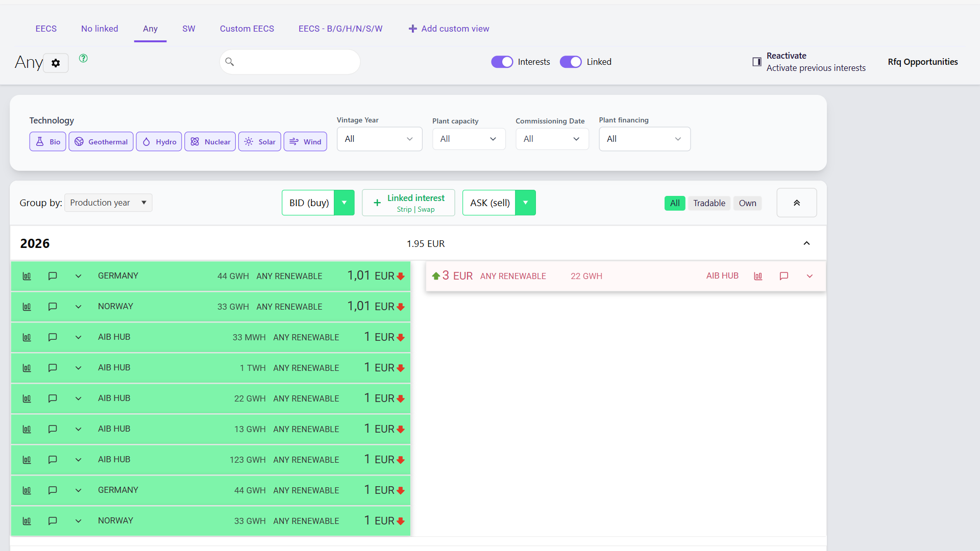Click Add custom view
This screenshot has width=980, height=551.
tap(449, 29)
